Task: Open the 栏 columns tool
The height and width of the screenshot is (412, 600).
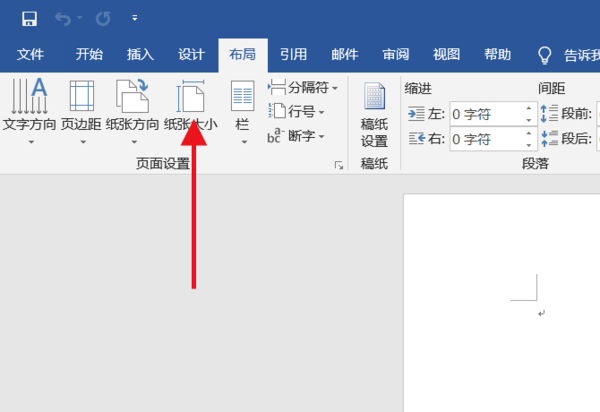Action: point(243,111)
